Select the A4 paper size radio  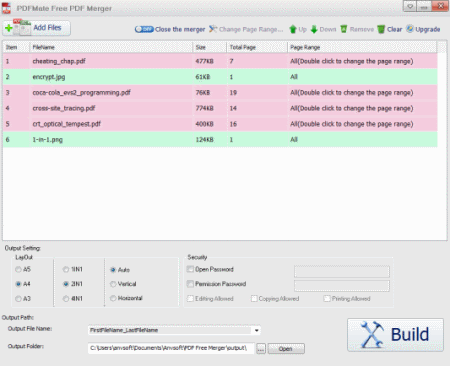click(18, 284)
